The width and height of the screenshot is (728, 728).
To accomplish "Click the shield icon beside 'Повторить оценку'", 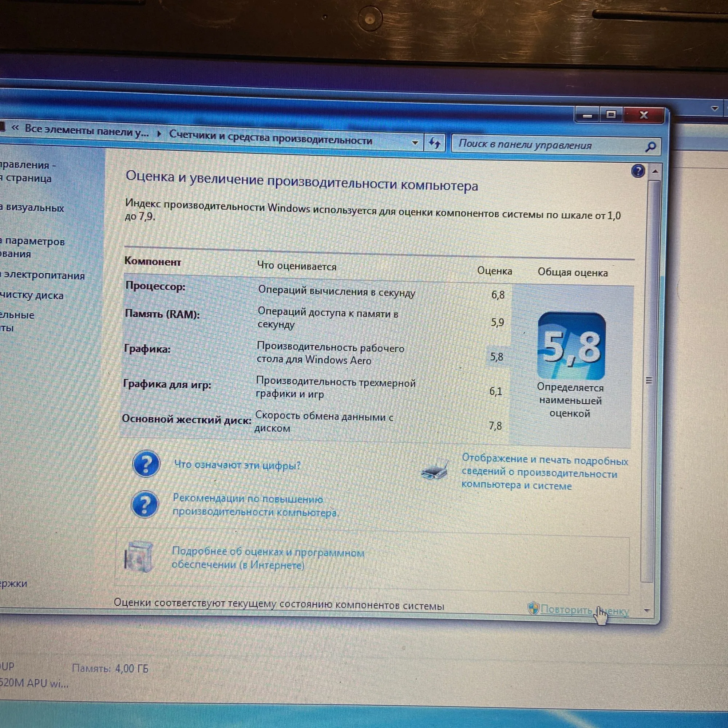I will tap(533, 608).
